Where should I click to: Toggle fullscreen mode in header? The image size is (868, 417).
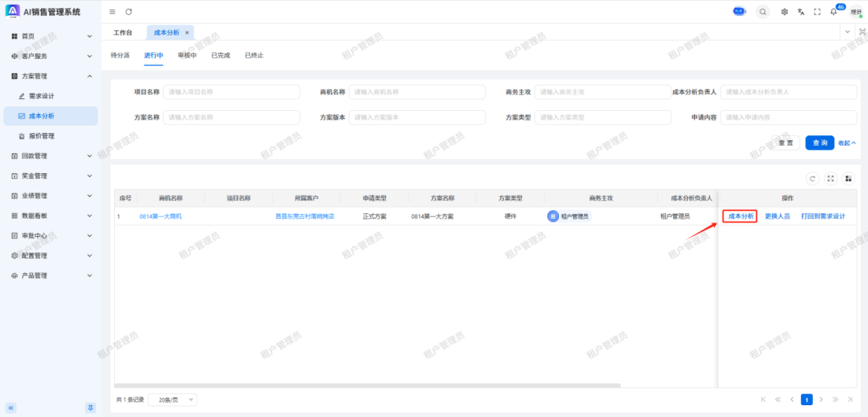817,12
